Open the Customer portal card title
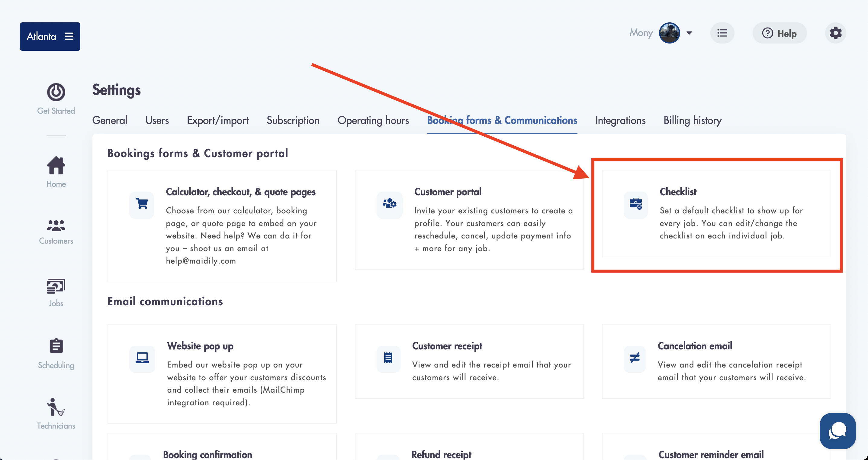 click(448, 192)
